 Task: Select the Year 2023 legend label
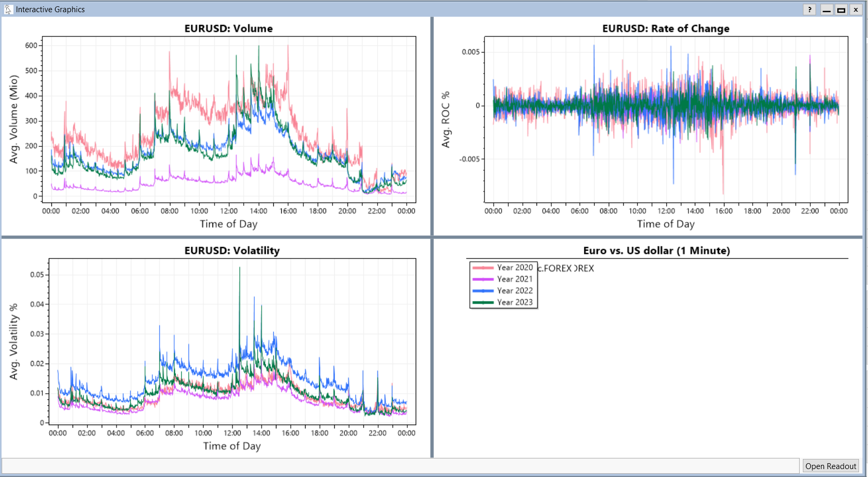[x=515, y=303]
